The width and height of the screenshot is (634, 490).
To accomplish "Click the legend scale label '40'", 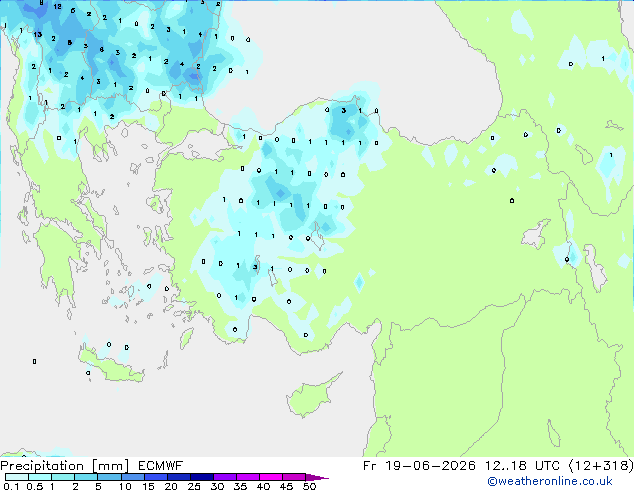I will pyautogui.click(x=264, y=486).
